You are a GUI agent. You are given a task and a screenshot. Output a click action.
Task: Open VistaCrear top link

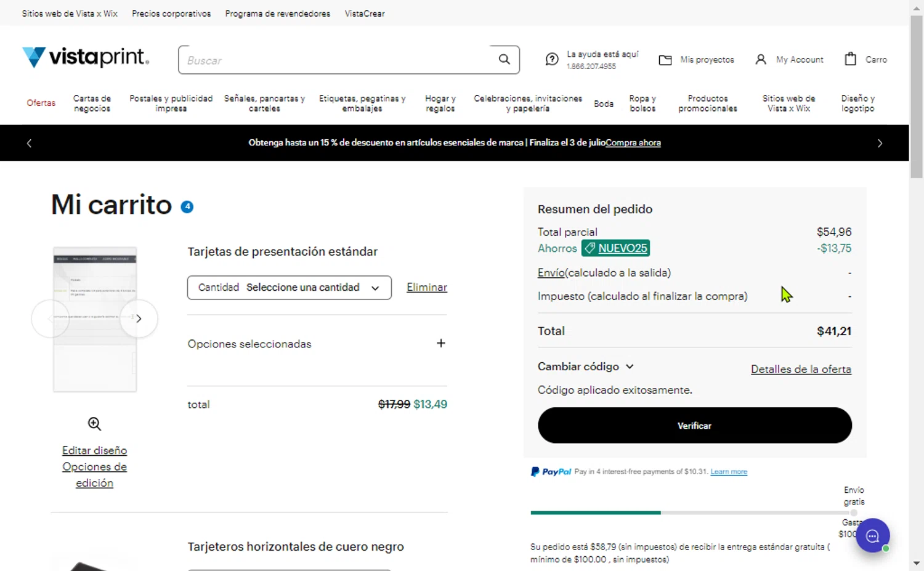(x=365, y=14)
